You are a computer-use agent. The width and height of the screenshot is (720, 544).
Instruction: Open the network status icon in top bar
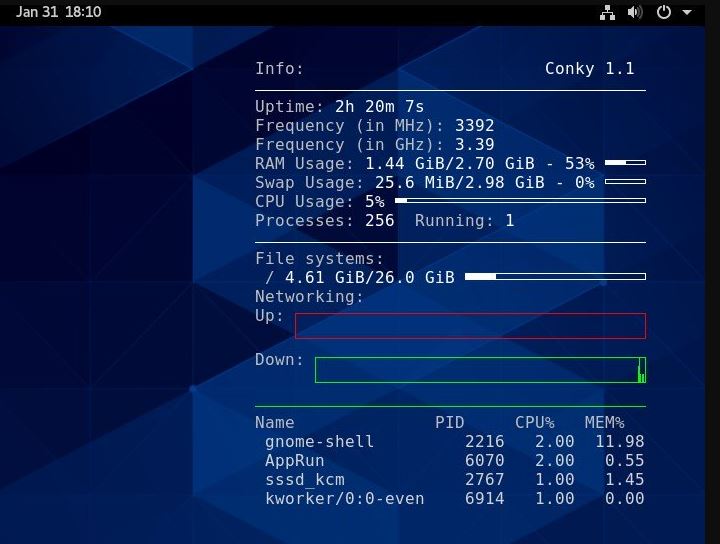(x=607, y=12)
